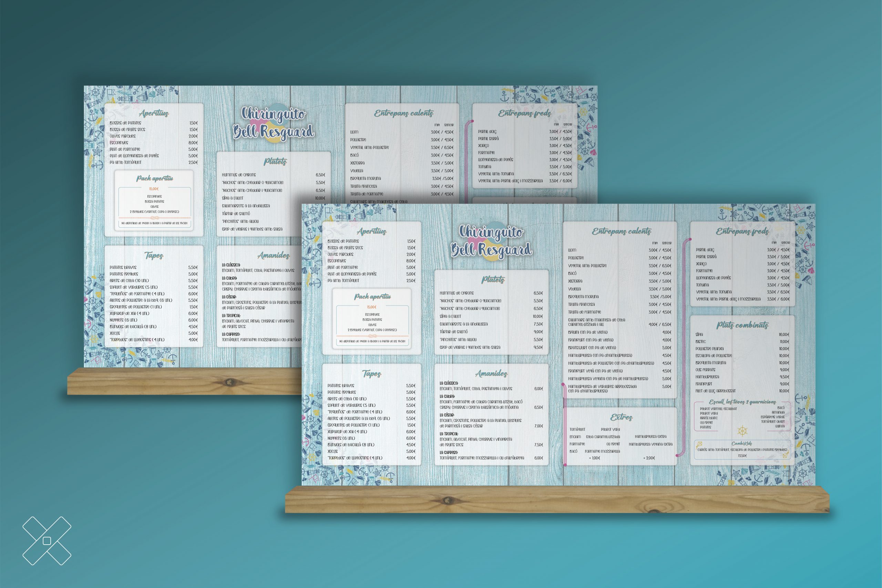Click the front menu Platets heading
Screen dimensions: 882x588
pos(493,280)
